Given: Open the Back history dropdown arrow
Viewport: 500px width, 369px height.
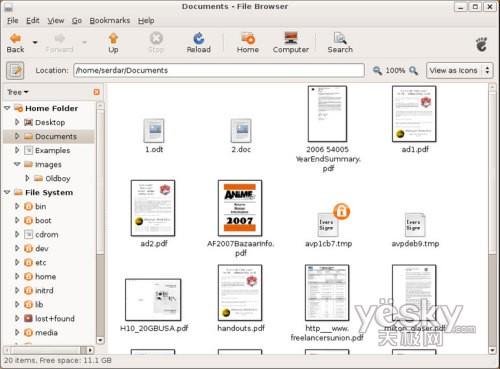Looking at the screenshot, I should click(x=35, y=43).
